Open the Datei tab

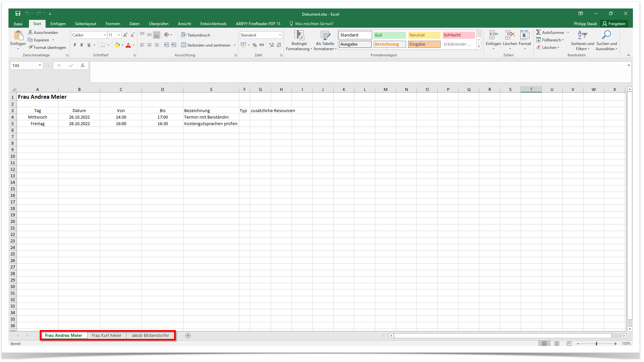[18, 24]
